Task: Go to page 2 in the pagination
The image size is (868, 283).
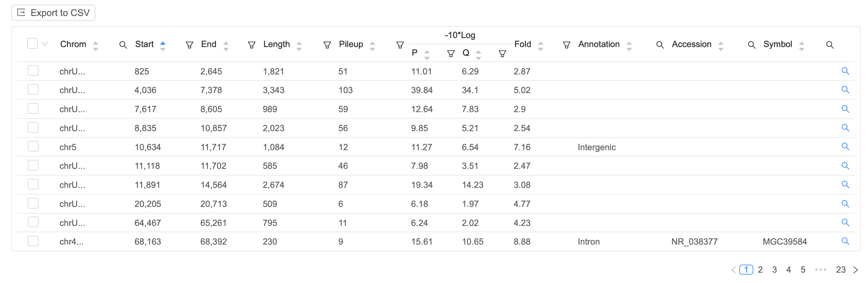Action: (x=760, y=270)
